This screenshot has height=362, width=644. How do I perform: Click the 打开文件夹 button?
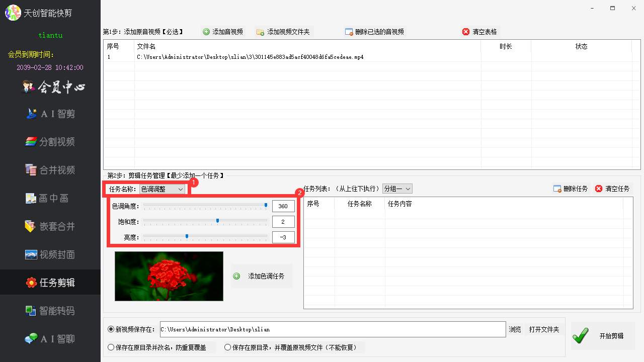click(x=544, y=329)
